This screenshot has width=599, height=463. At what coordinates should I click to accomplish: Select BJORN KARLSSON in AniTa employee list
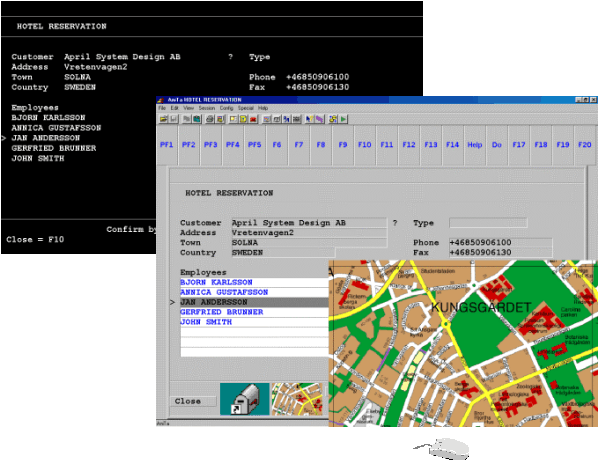click(x=254, y=282)
